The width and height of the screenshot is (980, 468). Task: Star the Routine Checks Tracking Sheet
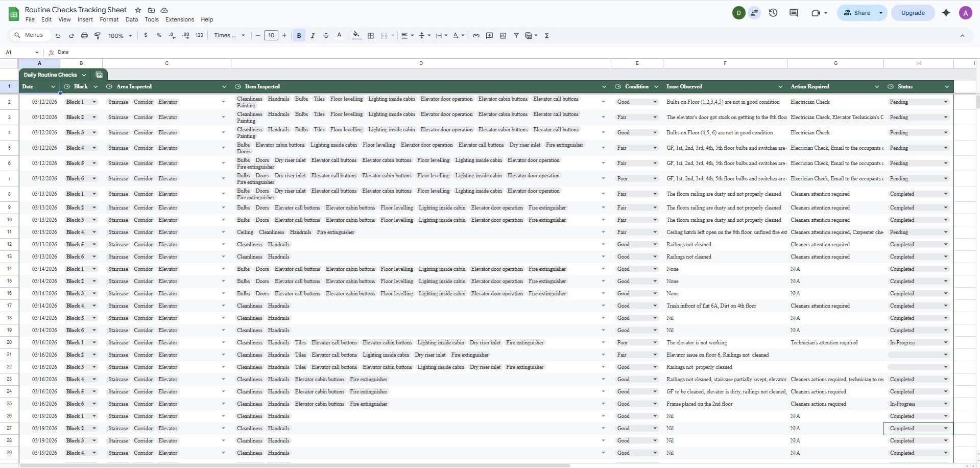click(x=138, y=10)
